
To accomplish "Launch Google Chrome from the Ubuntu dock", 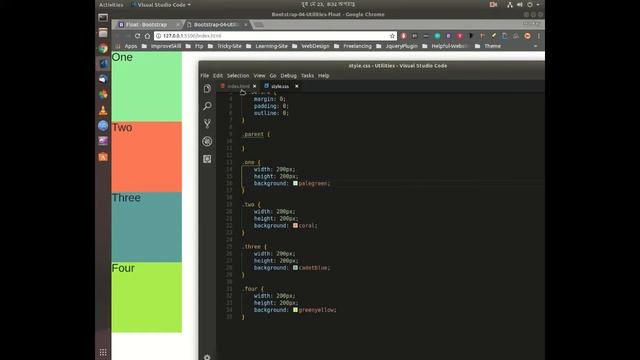I will coord(103,48).
